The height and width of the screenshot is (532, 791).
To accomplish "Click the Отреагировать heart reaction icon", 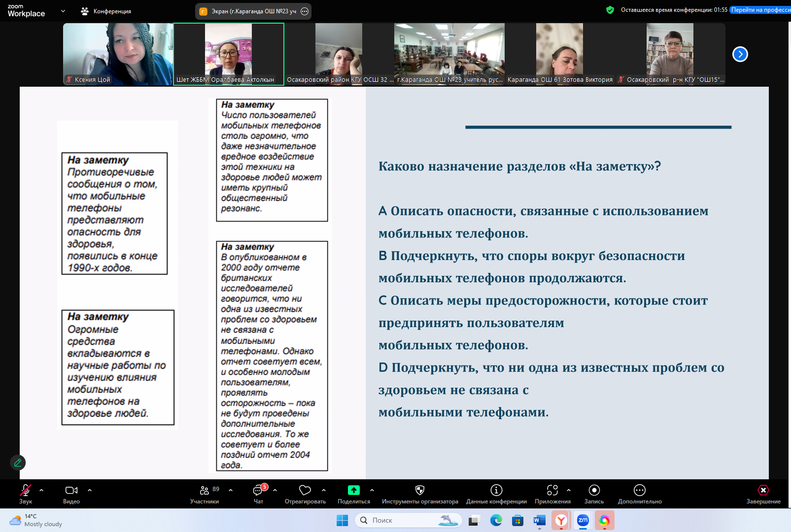I will click(305, 491).
